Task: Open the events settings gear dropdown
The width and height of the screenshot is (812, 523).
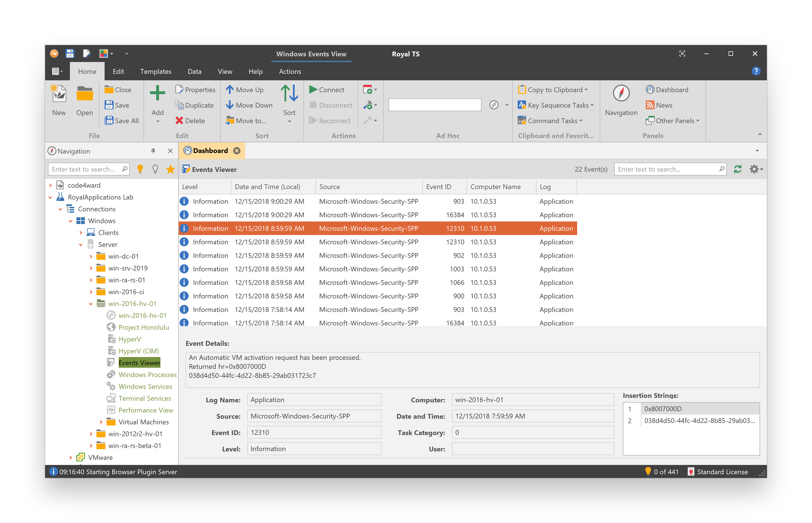Action: [x=756, y=169]
